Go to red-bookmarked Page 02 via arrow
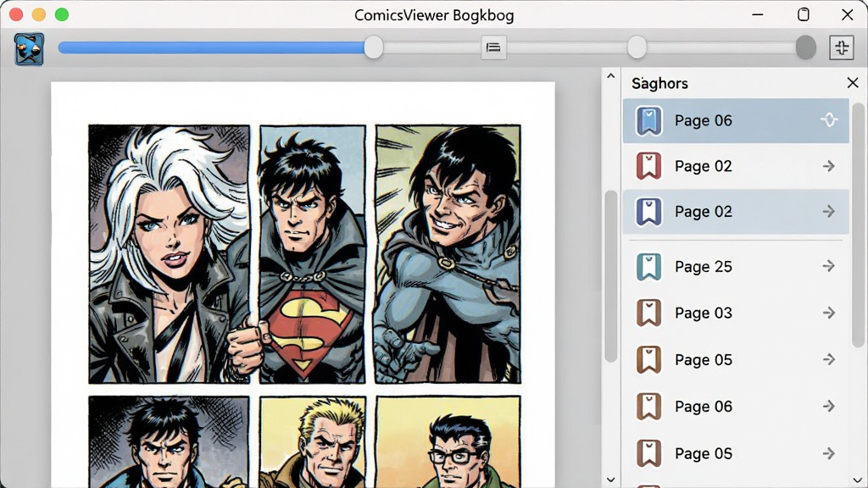The width and height of the screenshot is (868, 488). tap(829, 166)
